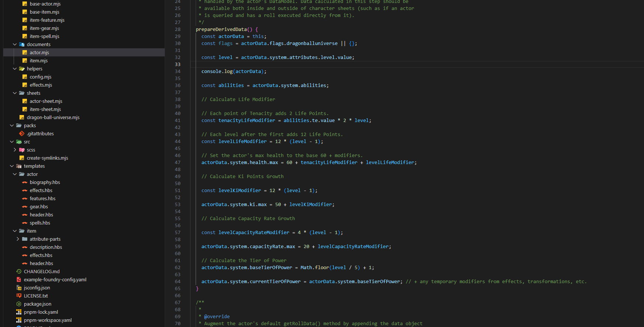Click the icon beside pnpm-lock.yaml
The width and height of the screenshot is (644, 327).
pyautogui.click(x=19, y=312)
